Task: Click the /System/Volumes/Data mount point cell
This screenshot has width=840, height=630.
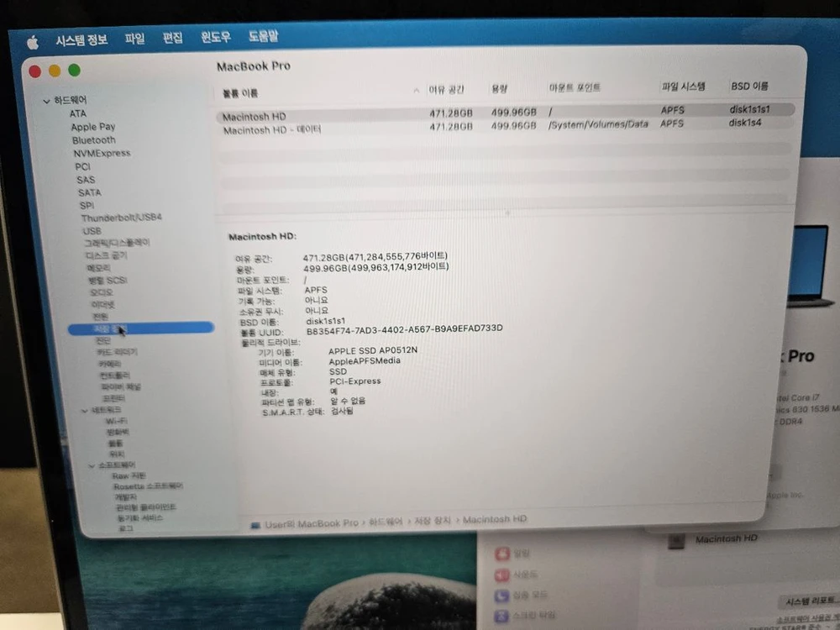Action: (598, 124)
